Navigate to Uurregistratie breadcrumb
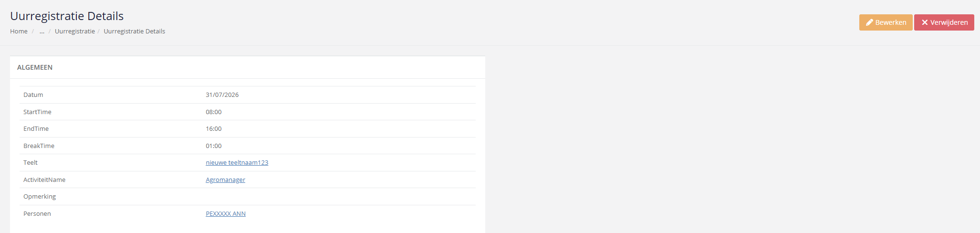Screen dimensions: 980x233 point(75,32)
